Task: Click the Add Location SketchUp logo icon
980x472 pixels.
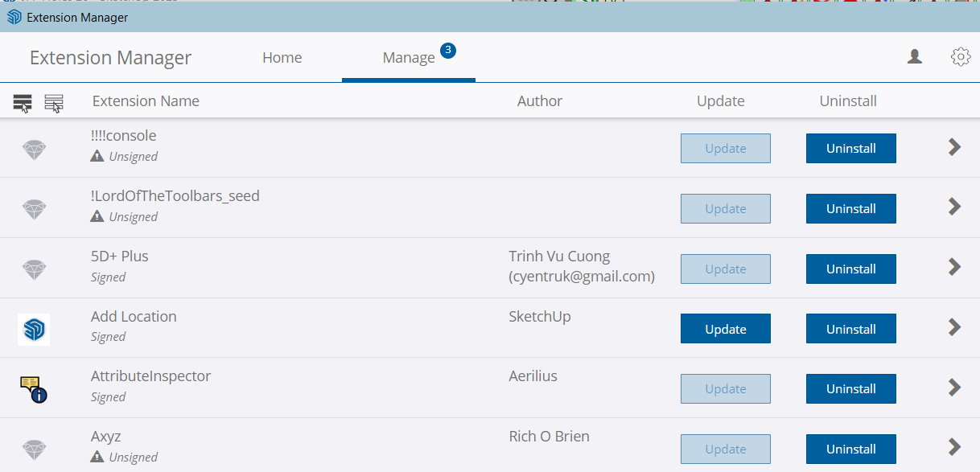Action: point(34,329)
